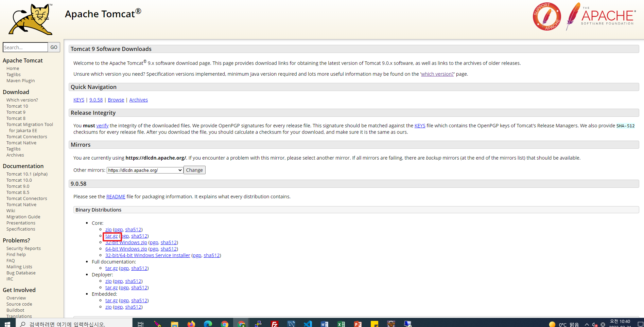This screenshot has width=644, height=327.
Task: Open Firefox from the taskbar
Action: pos(191,323)
